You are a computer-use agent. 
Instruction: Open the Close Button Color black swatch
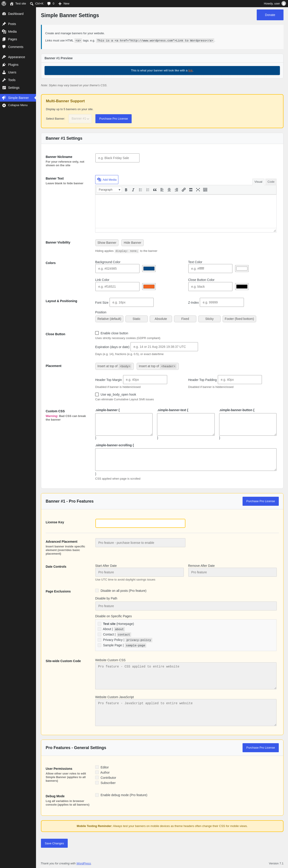tap(242, 286)
